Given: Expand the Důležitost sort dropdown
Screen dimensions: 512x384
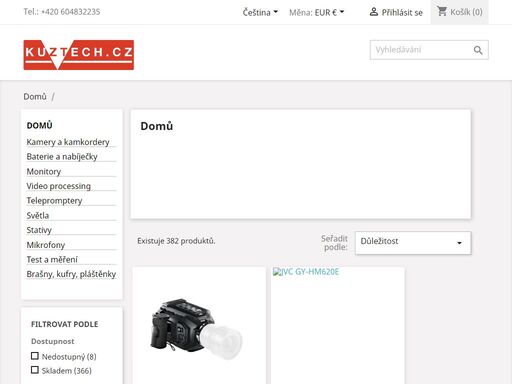Looking at the screenshot, I should [413, 243].
